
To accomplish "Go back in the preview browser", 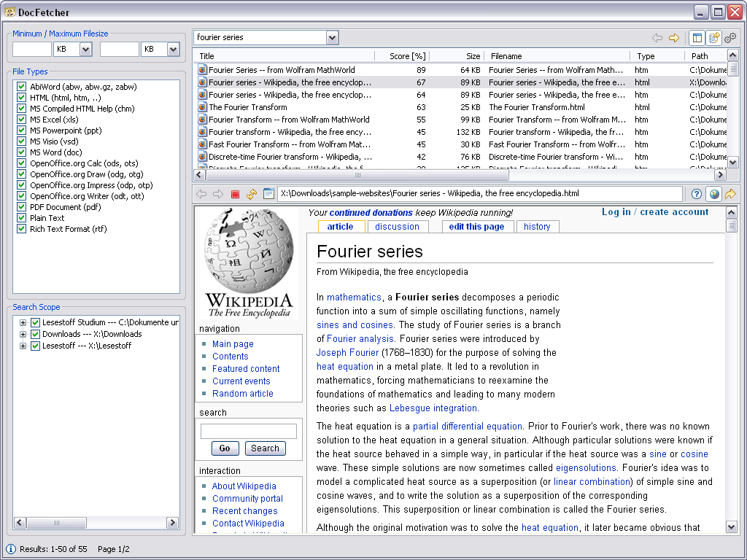I will (201, 194).
